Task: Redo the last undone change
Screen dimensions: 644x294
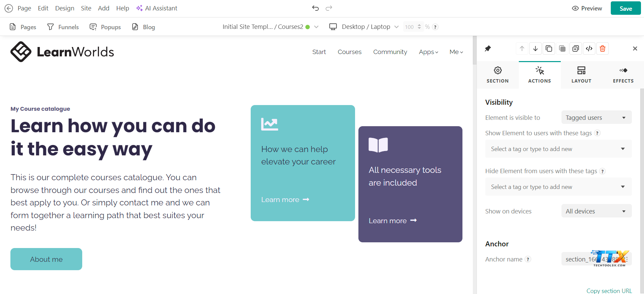Action: [x=329, y=8]
